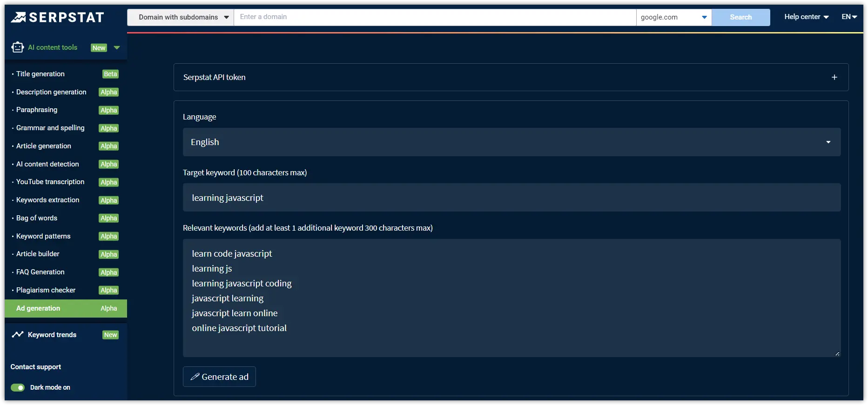Click the Keyword trends chart icon
Screen dimensions: 868x405
(x=18, y=335)
